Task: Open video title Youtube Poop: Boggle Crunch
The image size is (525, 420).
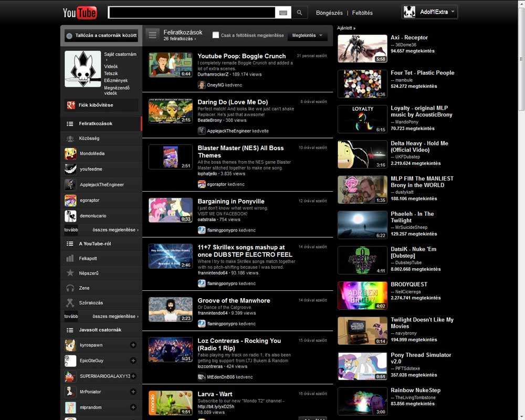Action: (241, 56)
